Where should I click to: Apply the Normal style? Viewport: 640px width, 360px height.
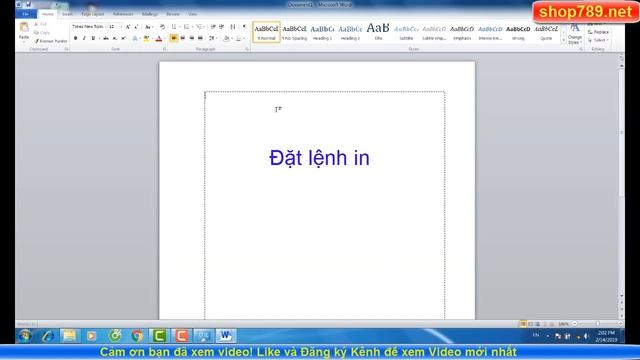click(x=267, y=32)
